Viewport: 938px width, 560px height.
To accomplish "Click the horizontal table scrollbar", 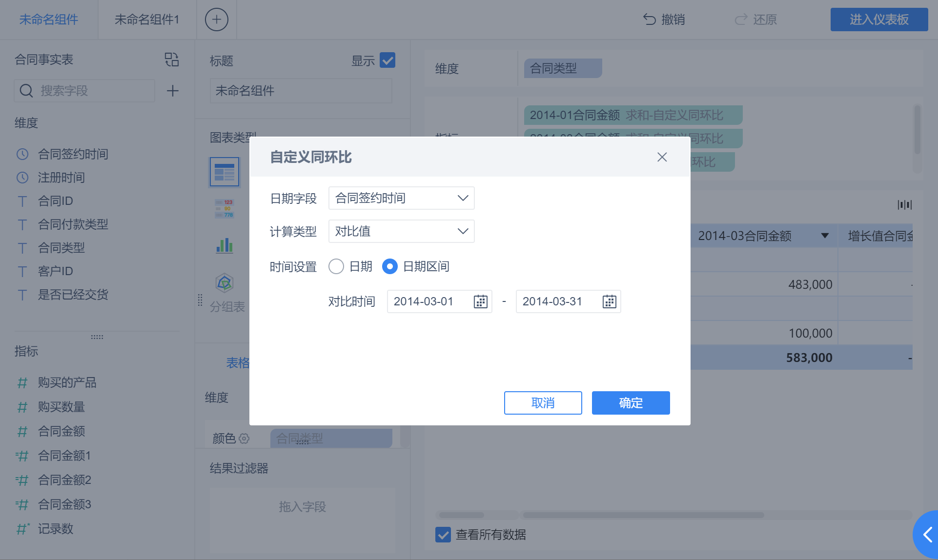I will [x=643, y=515].
